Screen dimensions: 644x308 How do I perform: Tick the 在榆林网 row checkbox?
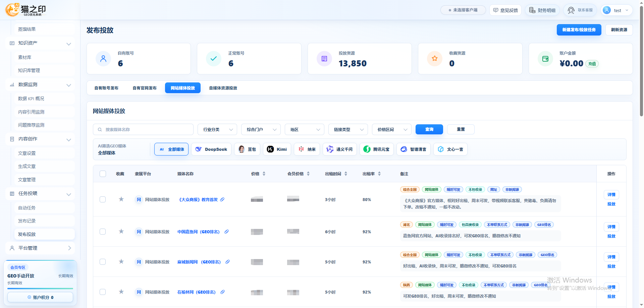coord(103,292)
